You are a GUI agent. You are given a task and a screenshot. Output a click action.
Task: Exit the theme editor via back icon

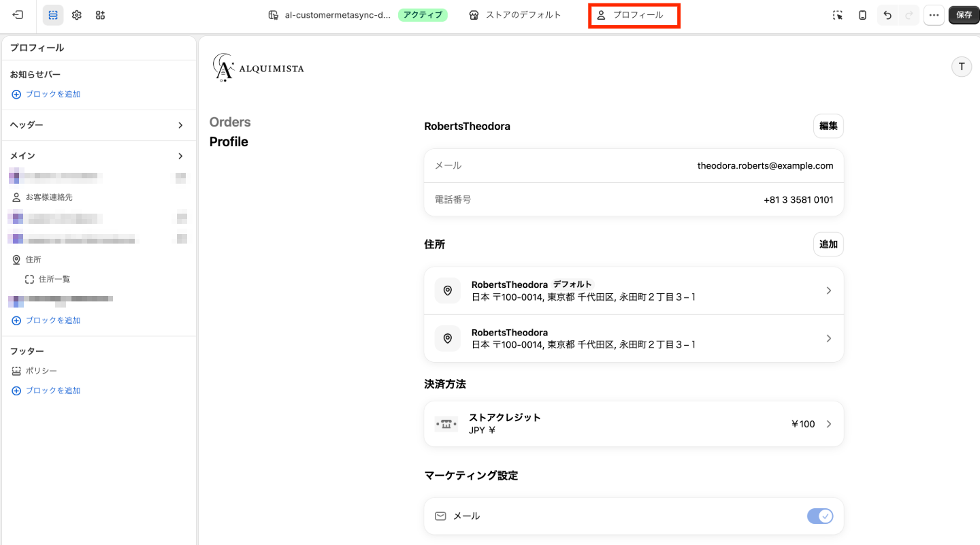(x=18, y=15)
